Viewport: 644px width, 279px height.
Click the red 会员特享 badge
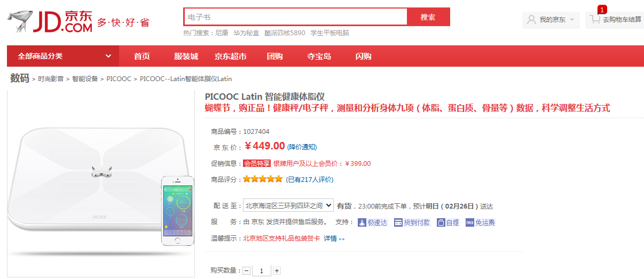257,164
